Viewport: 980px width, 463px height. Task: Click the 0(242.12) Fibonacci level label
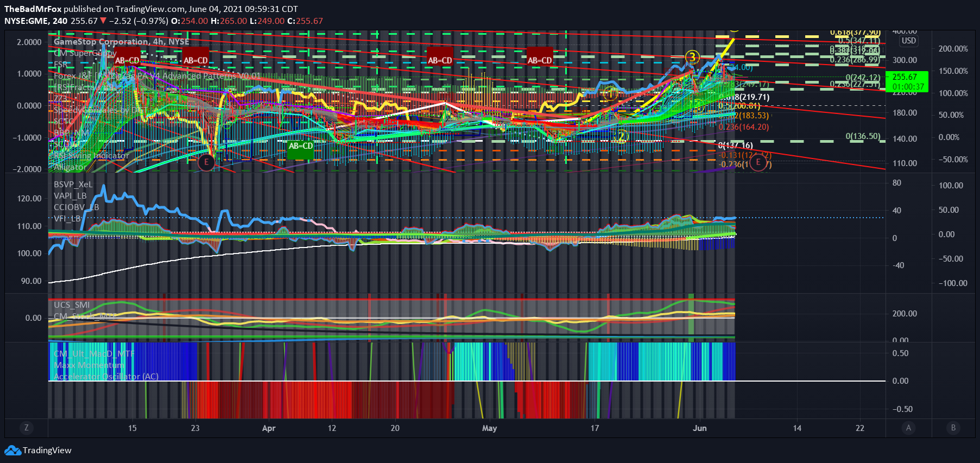click(x=863, y=78)
